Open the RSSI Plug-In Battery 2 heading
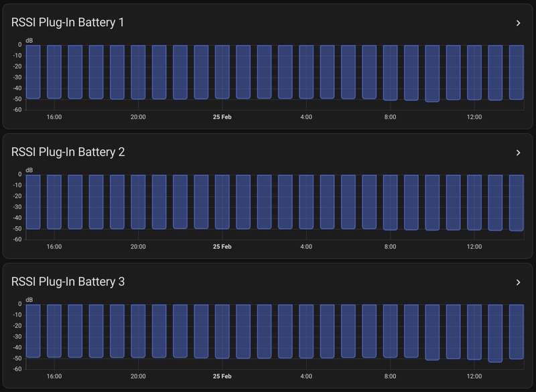 68,153
